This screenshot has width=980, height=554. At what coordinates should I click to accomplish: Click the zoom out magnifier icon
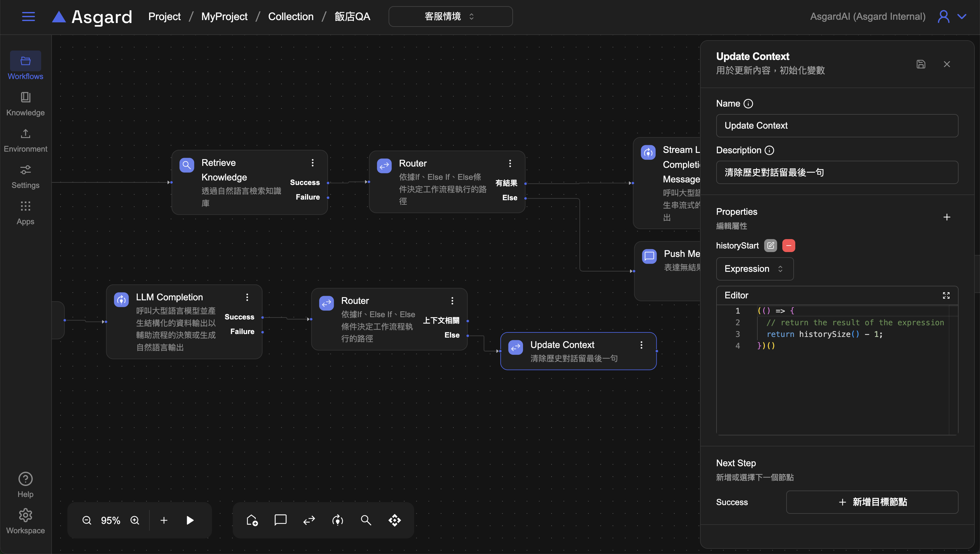[87, 520]
